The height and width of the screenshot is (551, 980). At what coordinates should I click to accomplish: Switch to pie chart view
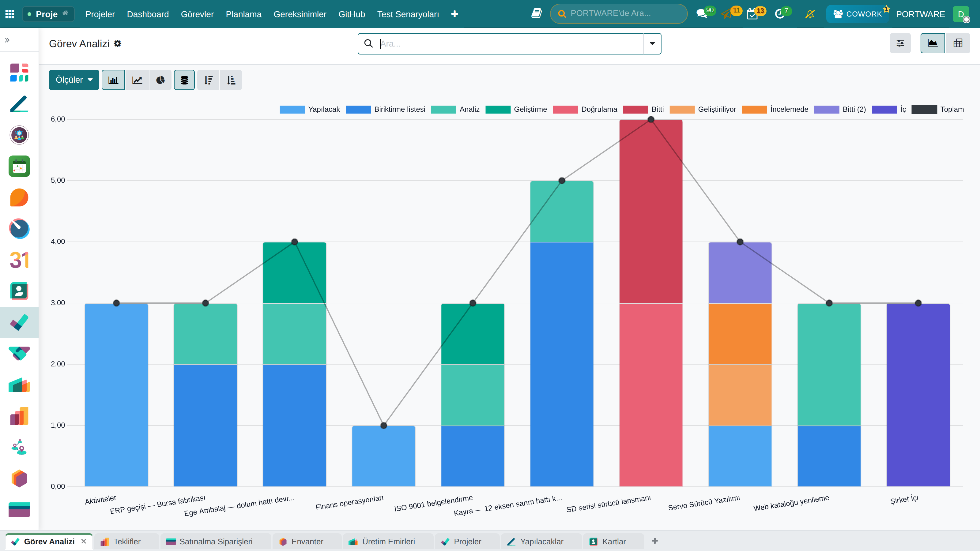click(x=160, y=80)
